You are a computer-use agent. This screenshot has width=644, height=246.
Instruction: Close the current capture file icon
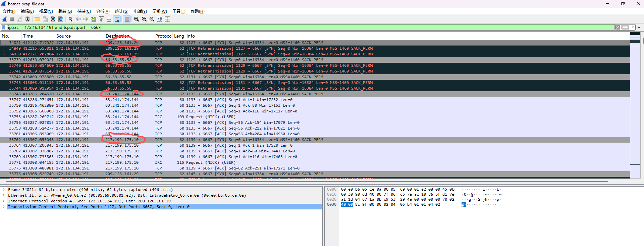click(x=53, y=19)
